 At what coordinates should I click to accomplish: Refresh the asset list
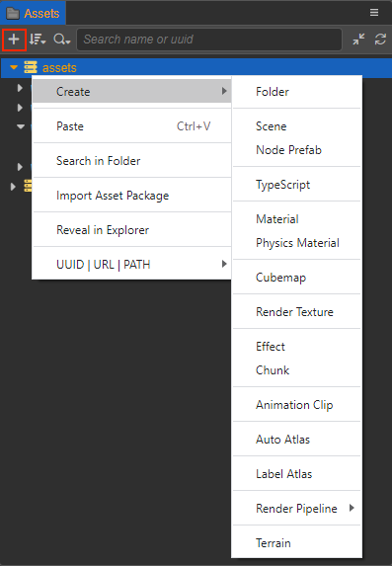[x=380, y=40]
